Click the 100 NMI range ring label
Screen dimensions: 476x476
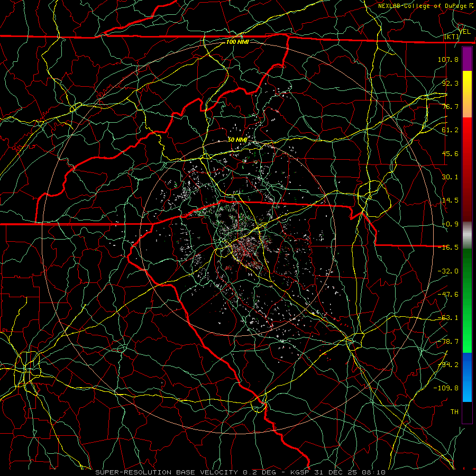pyautogui.click(x=237, y=42)
